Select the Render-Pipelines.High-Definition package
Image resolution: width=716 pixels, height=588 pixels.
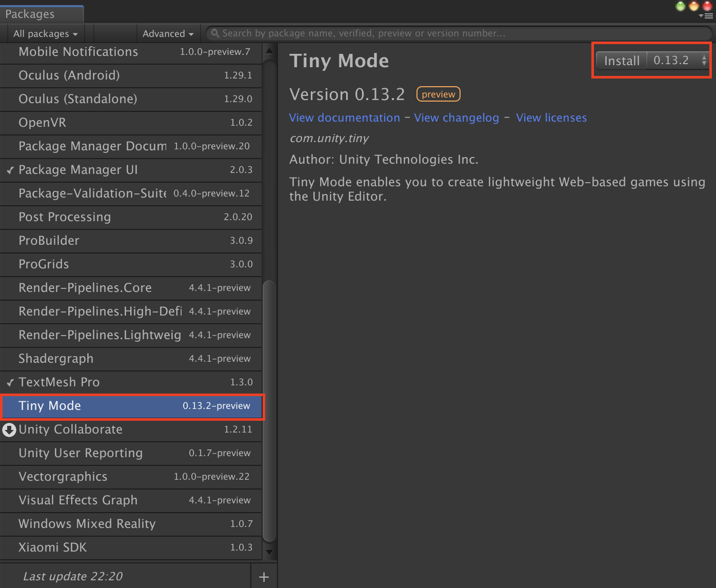(131, 311)
